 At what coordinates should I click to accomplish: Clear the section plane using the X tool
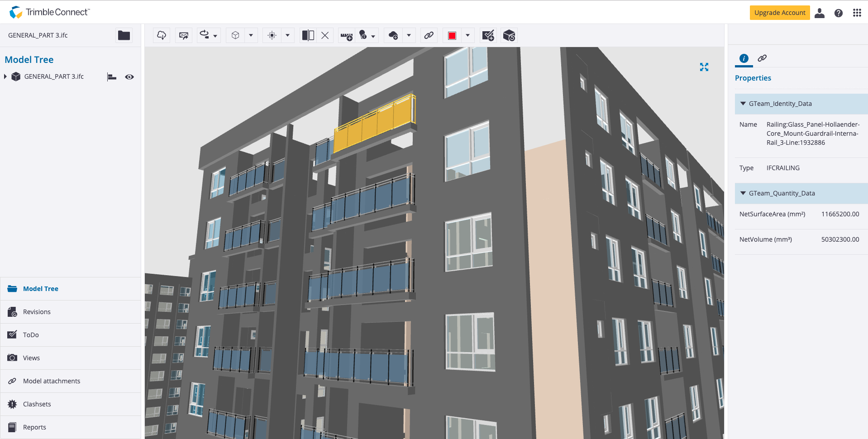(x=325, y=35)
